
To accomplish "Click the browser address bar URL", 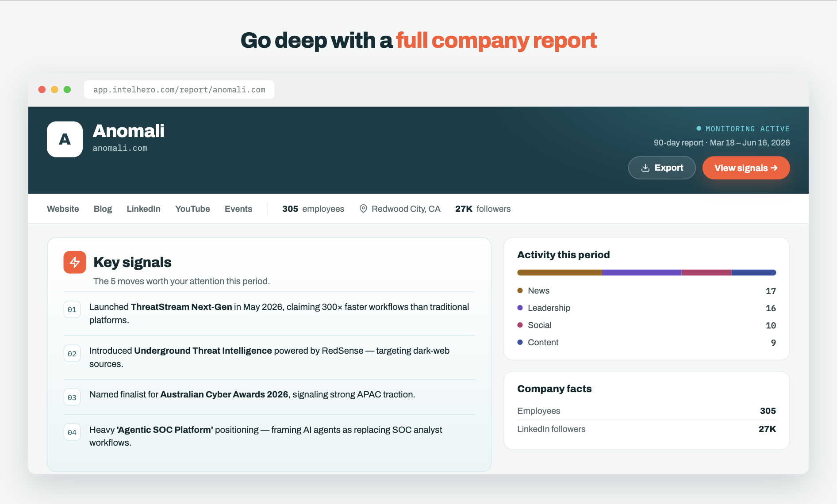I will tap(179, 90).
